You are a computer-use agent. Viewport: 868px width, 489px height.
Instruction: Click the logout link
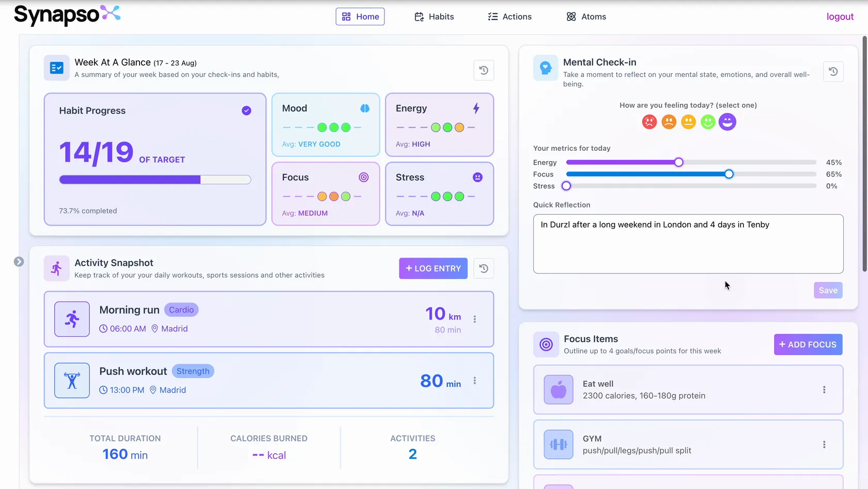(840, 17)
